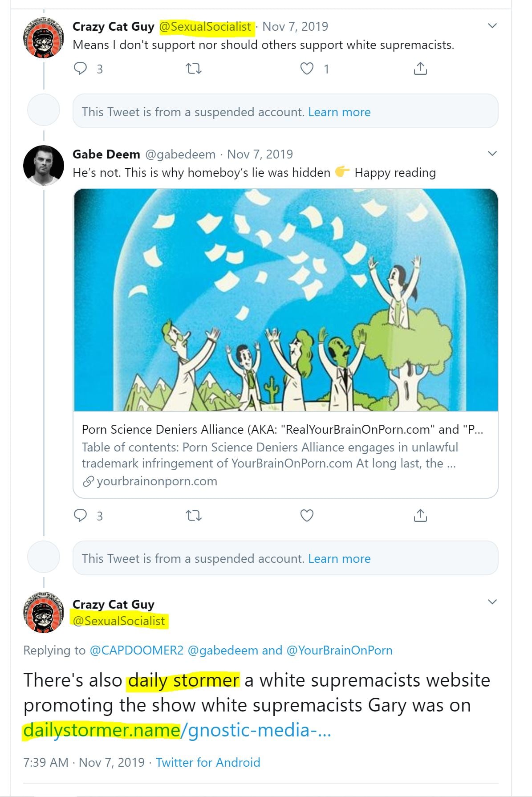Open Learn more on second suspended notice

click(x=339, y=558)
